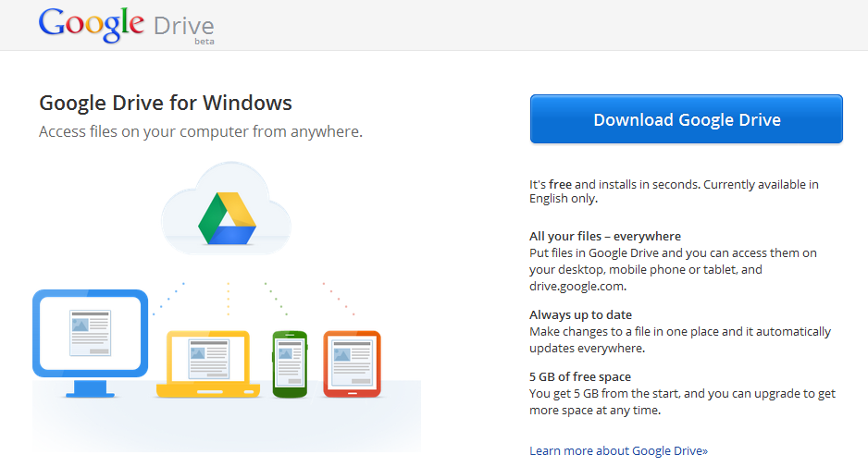The width and height of the screenshot is (868, 467).
Task: Click the green mobile phone illustration
Action: 290,364
